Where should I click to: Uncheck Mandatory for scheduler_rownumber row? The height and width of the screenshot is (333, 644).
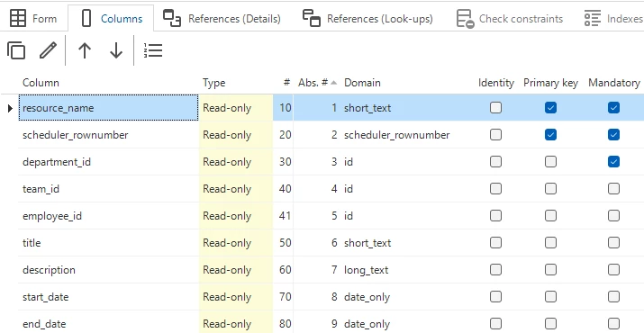(613, 135)
